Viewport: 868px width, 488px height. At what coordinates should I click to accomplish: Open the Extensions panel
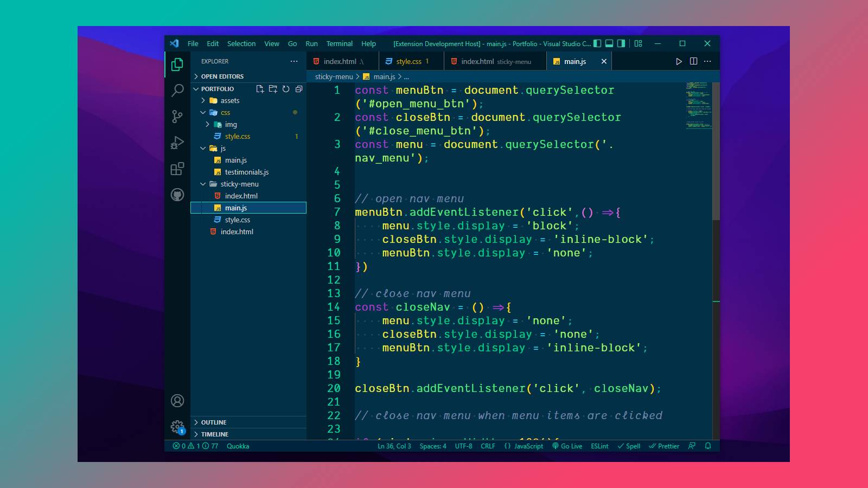[x=177, y=169]
